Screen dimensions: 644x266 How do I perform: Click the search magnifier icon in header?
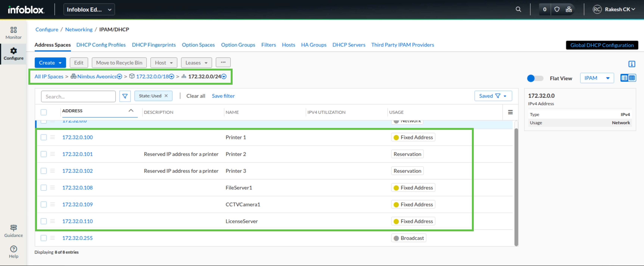tap(518, 10)
